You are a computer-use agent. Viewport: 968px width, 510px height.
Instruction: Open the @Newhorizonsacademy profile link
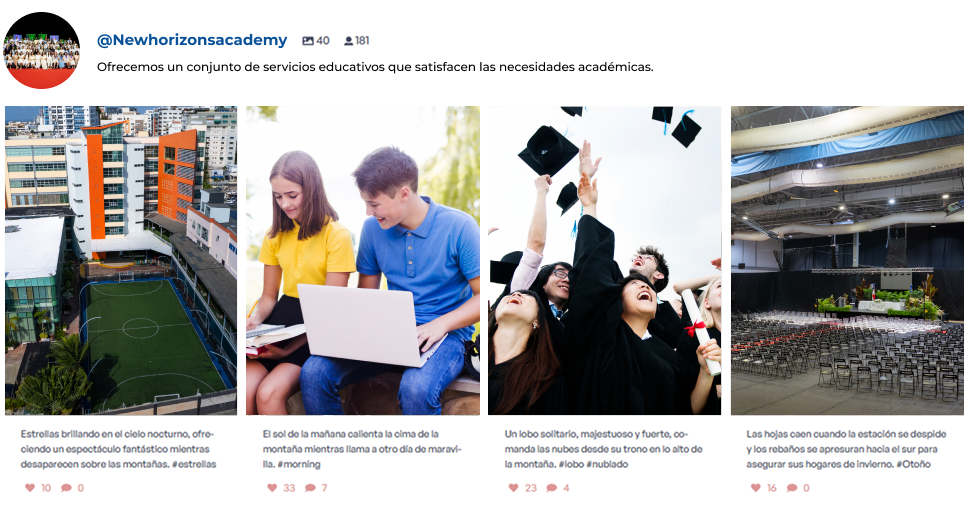[x=192, y=40]
